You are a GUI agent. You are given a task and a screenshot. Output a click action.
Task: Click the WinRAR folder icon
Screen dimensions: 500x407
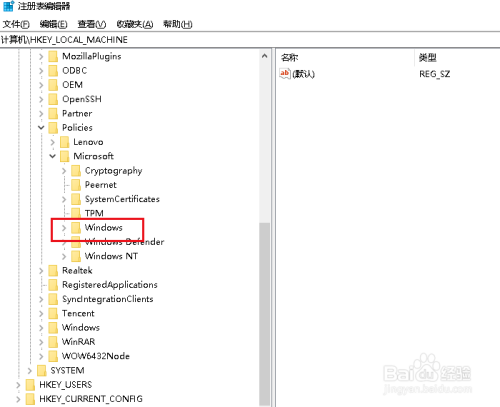53,342
